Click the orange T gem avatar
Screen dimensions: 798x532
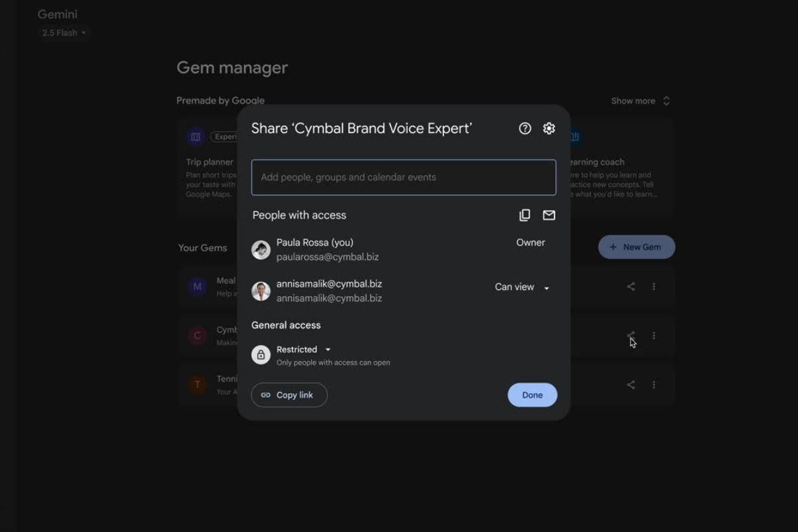coord(197,384)
